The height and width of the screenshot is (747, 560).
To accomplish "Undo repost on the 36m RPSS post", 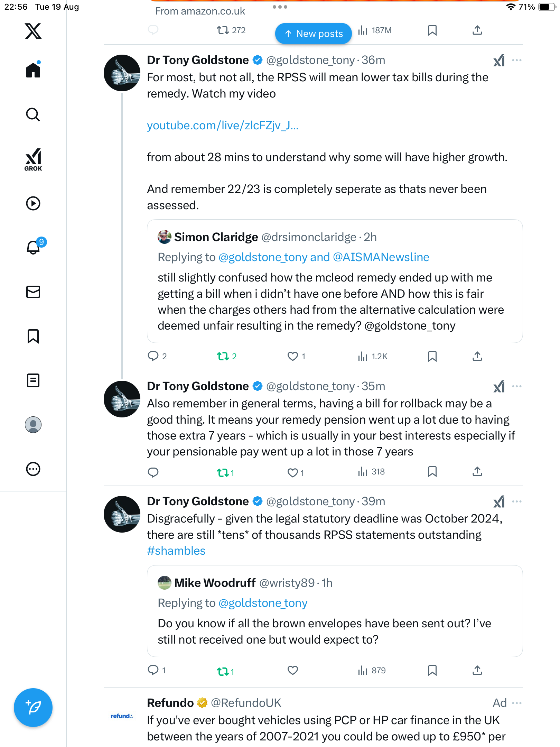I will [223, 356].
